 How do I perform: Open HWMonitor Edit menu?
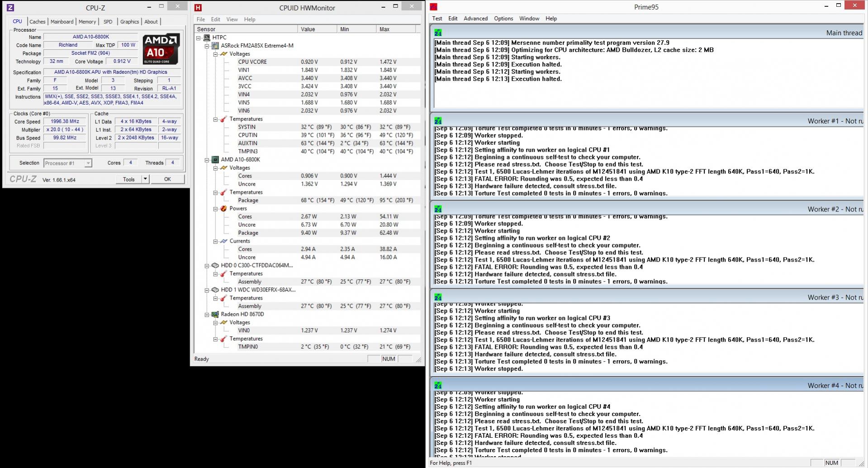216,19
